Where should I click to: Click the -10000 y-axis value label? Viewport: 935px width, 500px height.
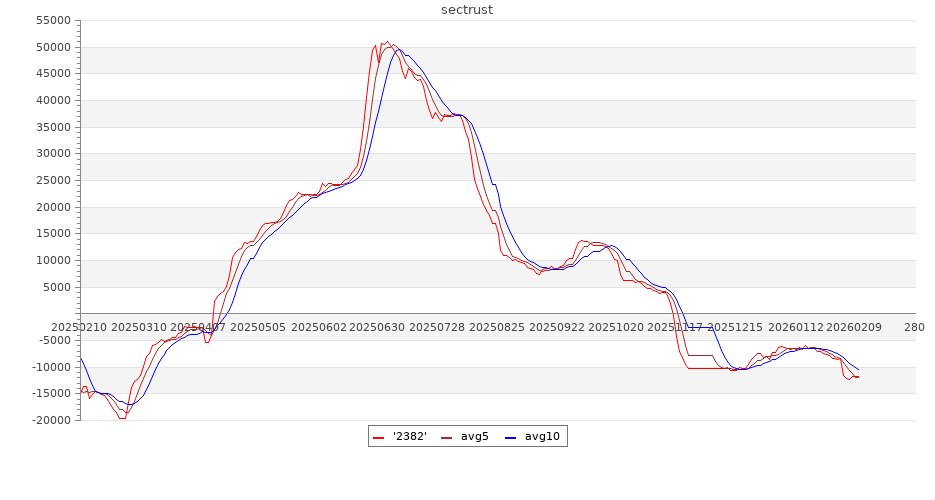[x=50, y=367]
